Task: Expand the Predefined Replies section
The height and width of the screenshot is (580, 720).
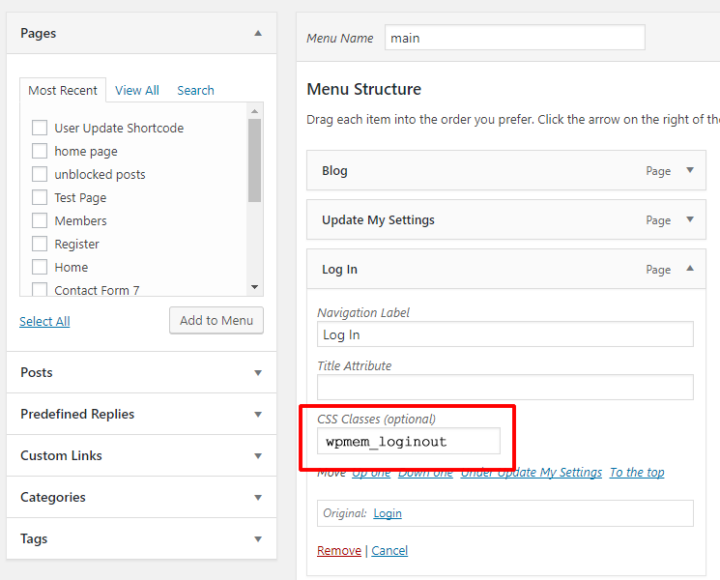Action: [258, 414]
